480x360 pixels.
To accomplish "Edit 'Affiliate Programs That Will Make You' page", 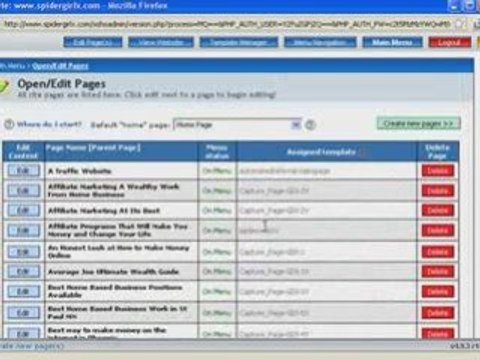I will (x=23, y=231).
